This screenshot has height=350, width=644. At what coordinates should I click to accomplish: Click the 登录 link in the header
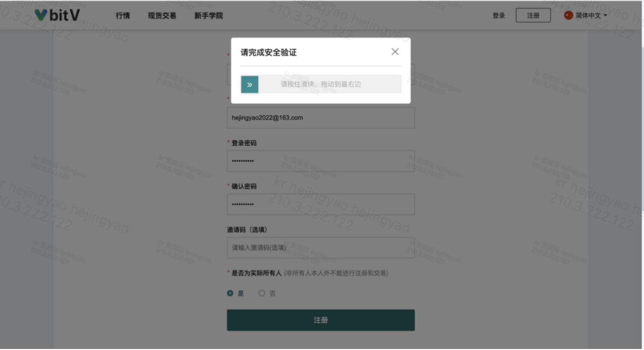[x=498, y=15]
